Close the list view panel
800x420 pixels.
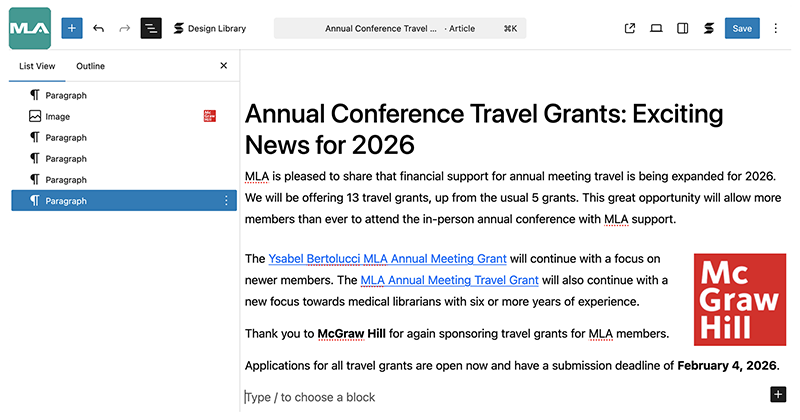[x=223, y=66]
